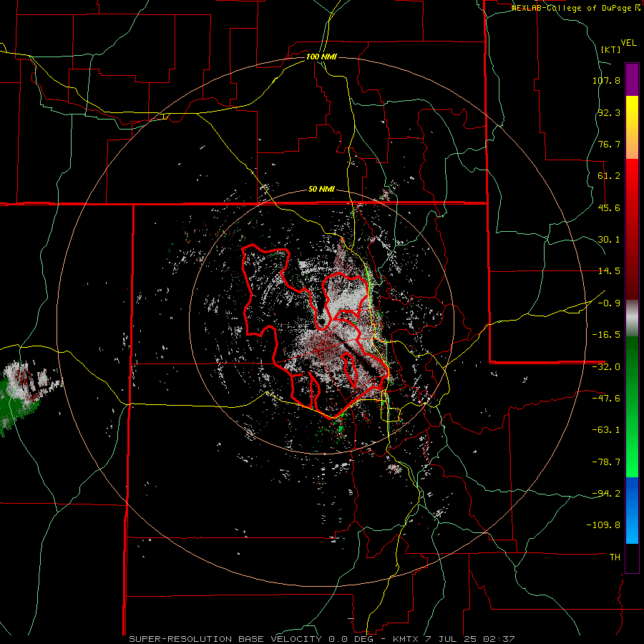Click the -63.1 legend value
The image size is (644, 644).
[x=606, y=430]
